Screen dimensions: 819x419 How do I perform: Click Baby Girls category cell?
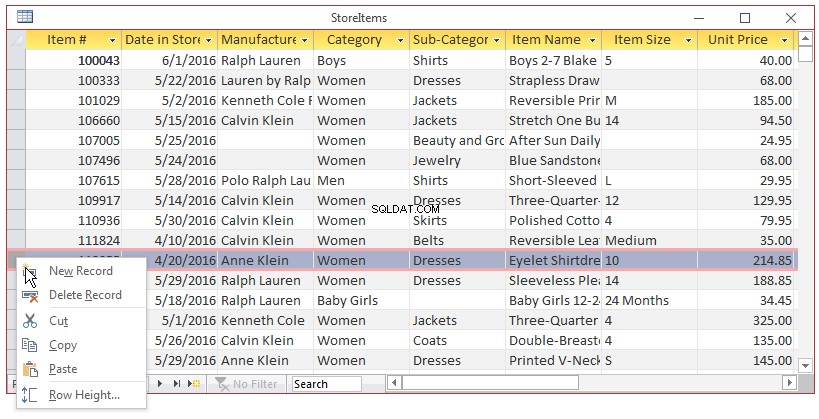tap(361, 300)
